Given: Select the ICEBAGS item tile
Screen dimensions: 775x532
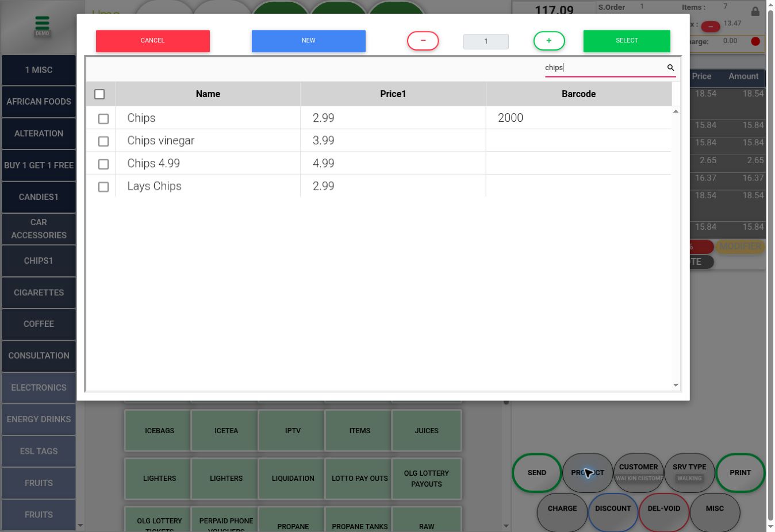Looking at the screenshot, I should [159, 430].
